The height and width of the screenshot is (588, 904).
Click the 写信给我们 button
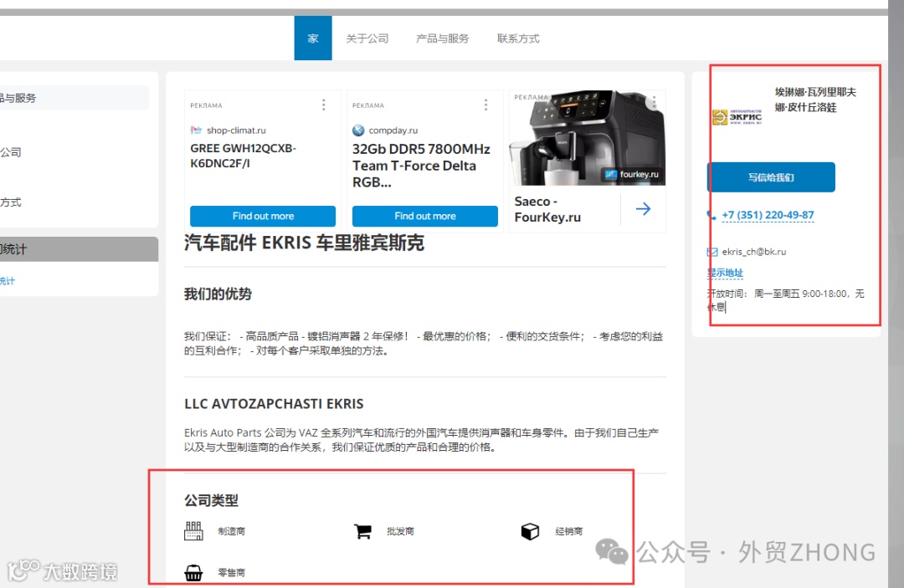click(x=771, y=177)
